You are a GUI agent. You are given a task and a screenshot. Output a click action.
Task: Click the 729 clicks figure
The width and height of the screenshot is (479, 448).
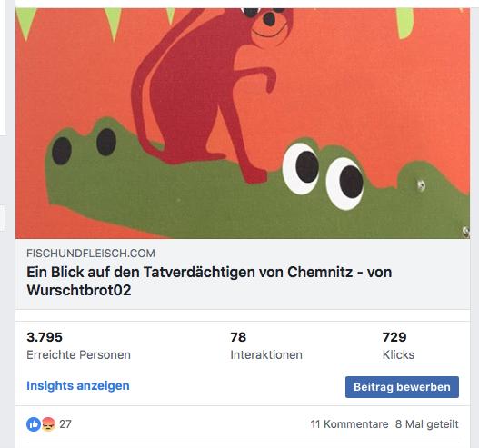coord(394,337)
